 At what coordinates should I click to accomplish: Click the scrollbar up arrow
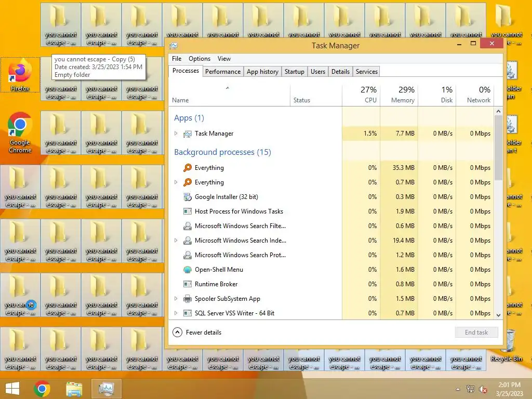498,111
